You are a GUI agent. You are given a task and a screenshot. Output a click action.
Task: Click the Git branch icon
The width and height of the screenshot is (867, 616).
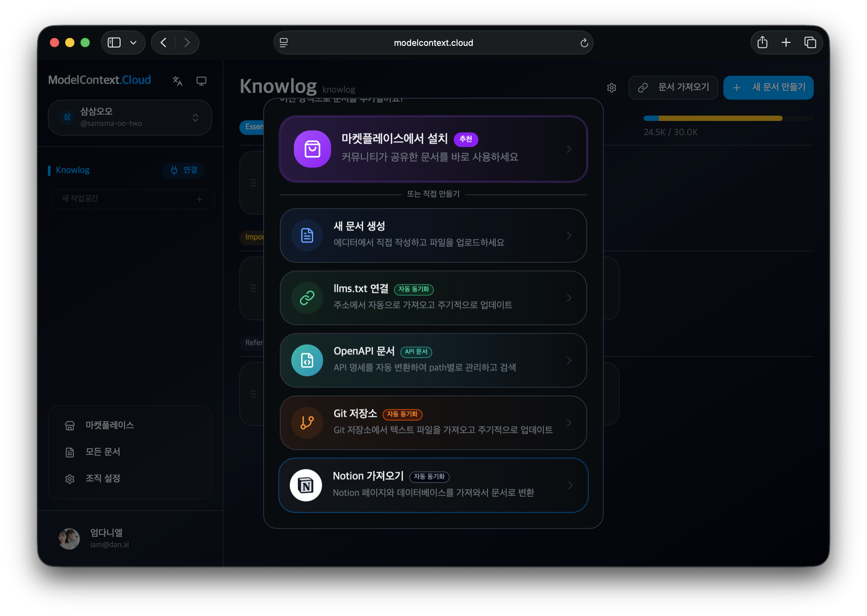[x=307, y=423]
